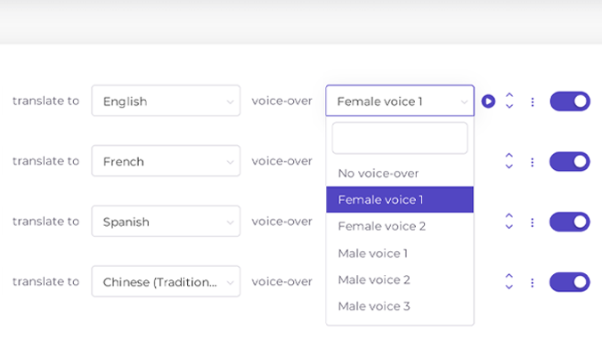Image resolution: width=602 pixels, height=364 pixels.
Task: Click reorder arrows on the English row
Action: 509,101
